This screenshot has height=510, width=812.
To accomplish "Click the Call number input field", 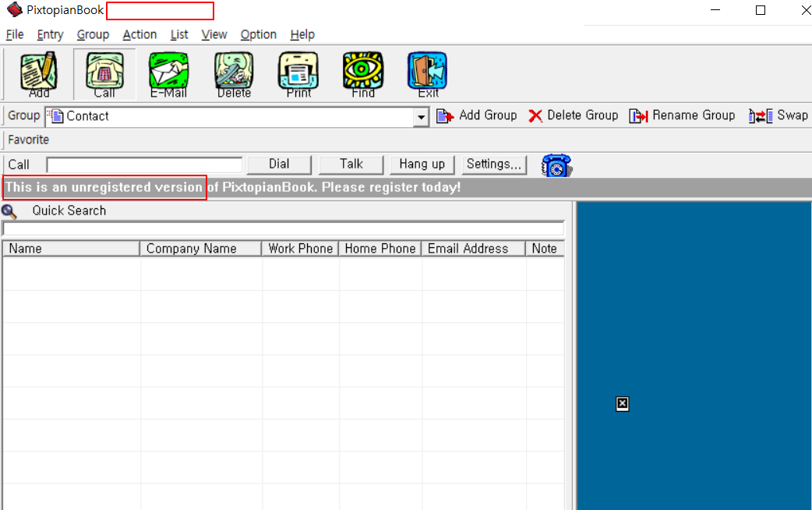I will click(144, 165).
